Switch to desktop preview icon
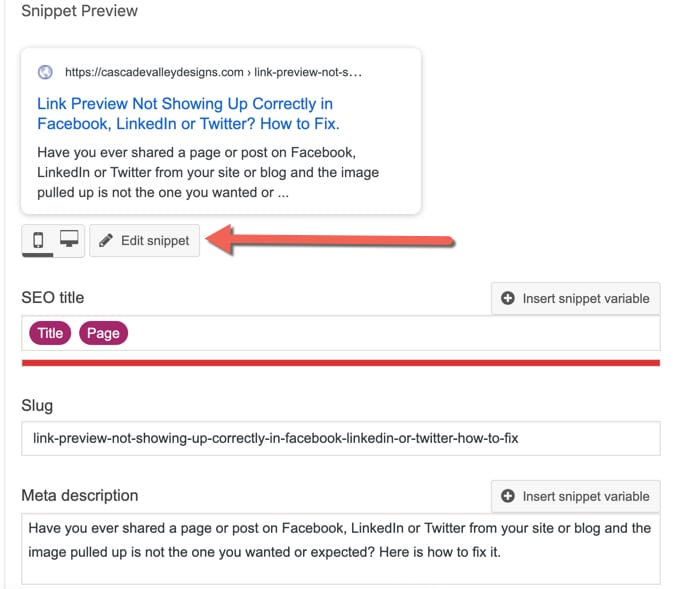Viewport: 686px width, 589px height. click(x=69, y=239)
